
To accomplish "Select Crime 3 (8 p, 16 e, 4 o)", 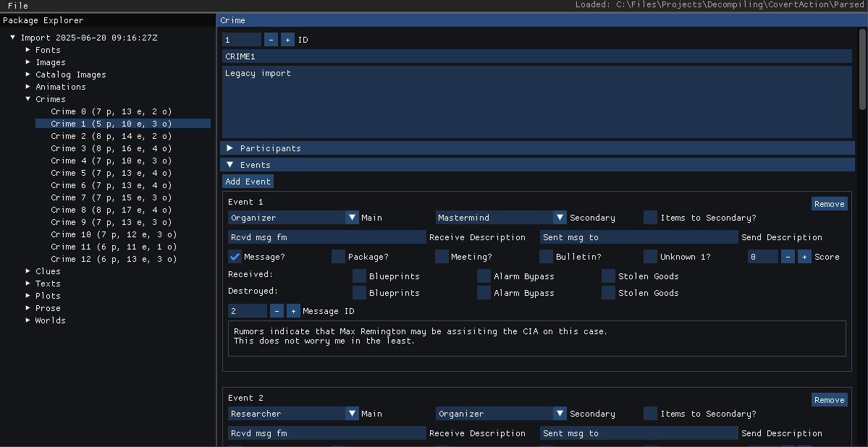I will (123, 148).
